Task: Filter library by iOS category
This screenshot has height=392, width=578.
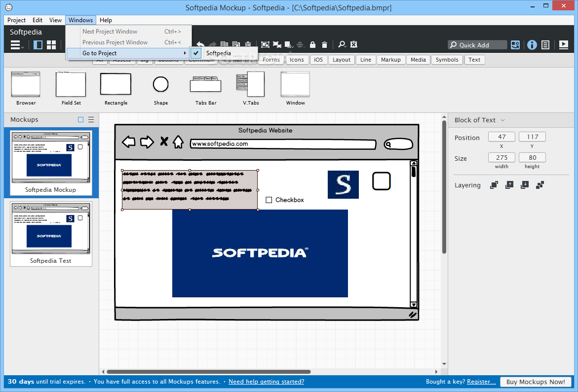Action: pos(318,60)
